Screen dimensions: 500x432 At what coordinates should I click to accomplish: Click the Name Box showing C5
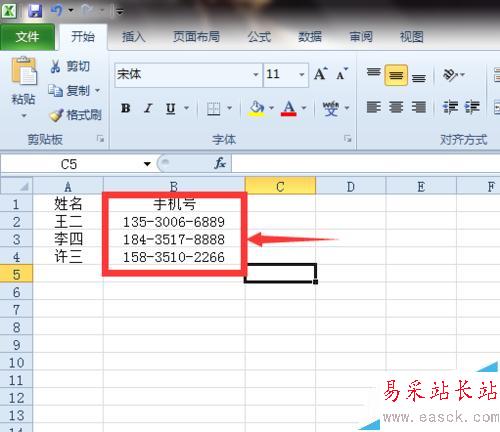click(70, 164)
